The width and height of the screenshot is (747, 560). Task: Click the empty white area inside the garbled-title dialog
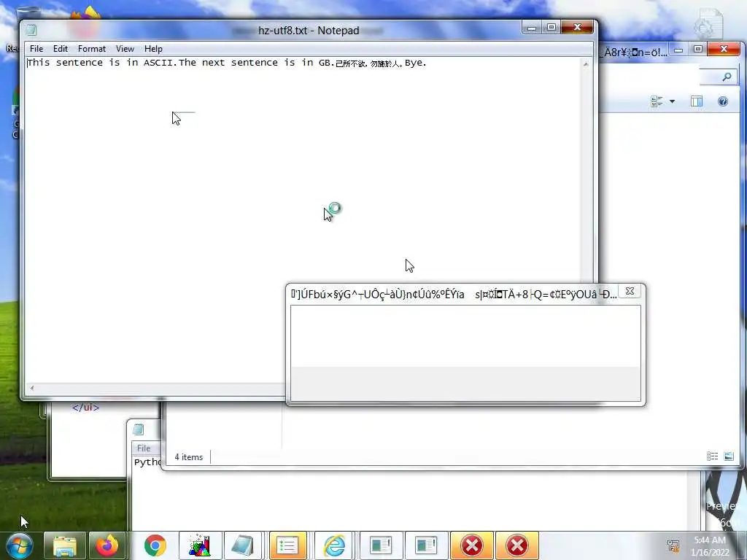pyautogui.click(x=465, y=336)
